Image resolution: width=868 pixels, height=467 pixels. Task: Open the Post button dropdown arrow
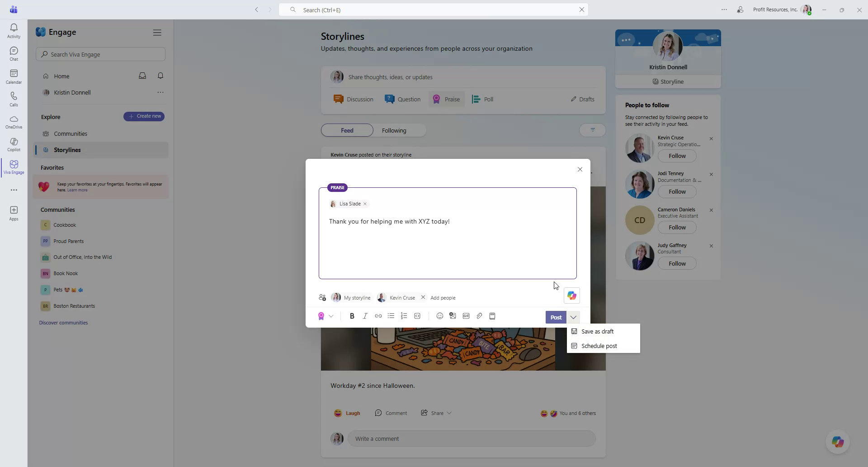[x=573, y=317]
